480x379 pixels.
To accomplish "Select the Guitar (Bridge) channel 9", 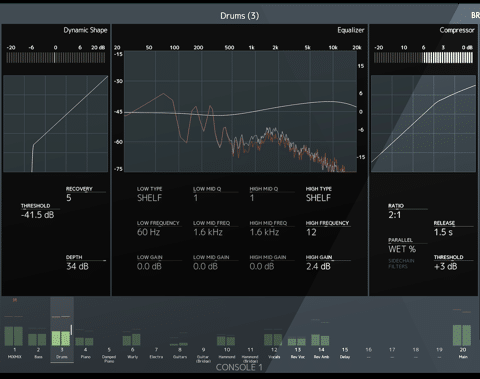I will 203,330.
